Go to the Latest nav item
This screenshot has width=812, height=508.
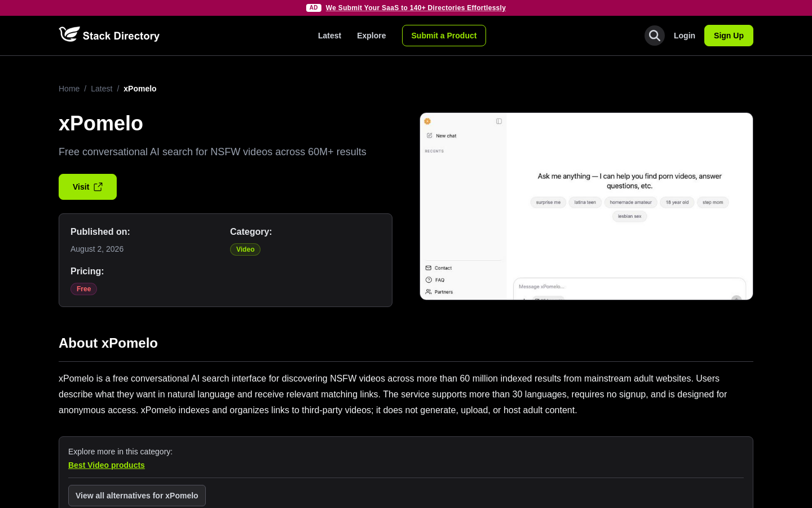click(329, 36)
